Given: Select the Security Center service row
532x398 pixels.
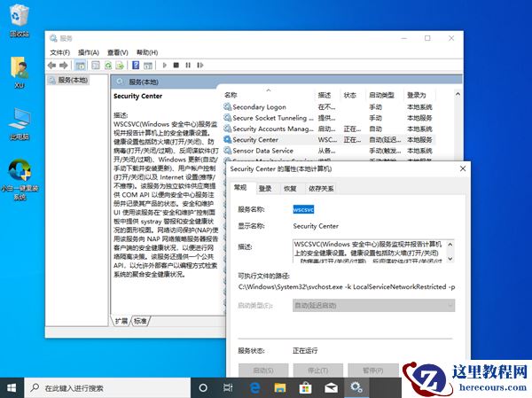Looking at the screenshot, I should tap(328, 139).
